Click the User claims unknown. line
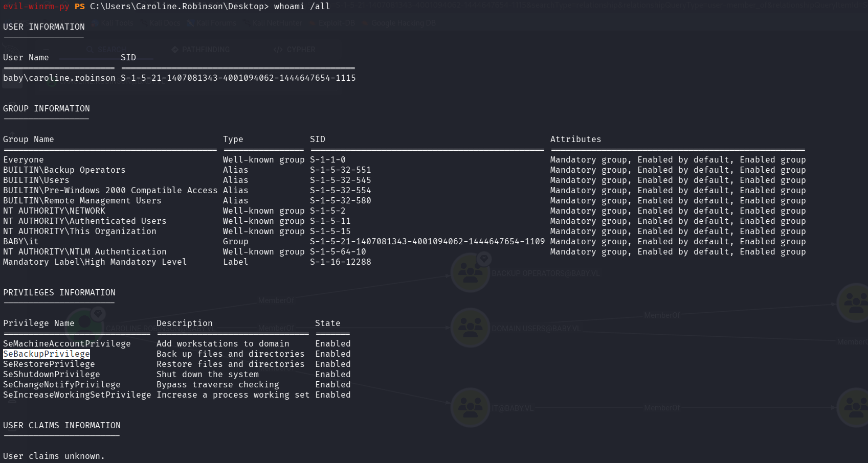868x463 pixels. tap(54, 456)
